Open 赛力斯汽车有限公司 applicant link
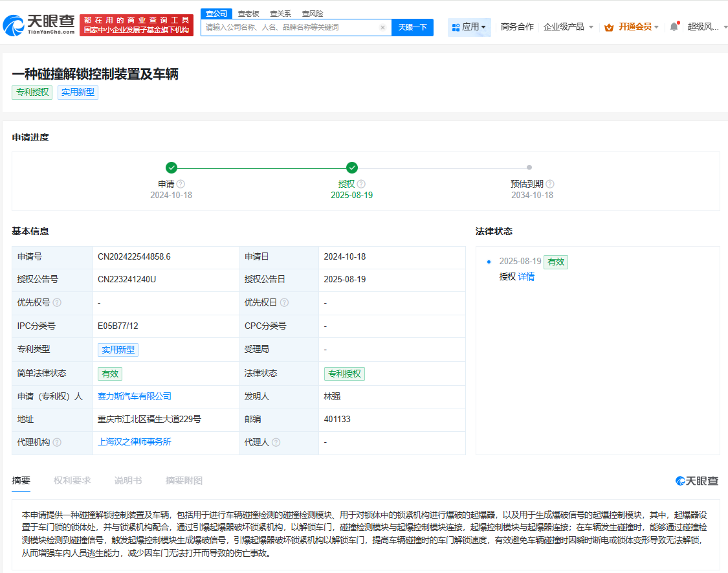Screen dimensions: 728x573 point(135,396)
